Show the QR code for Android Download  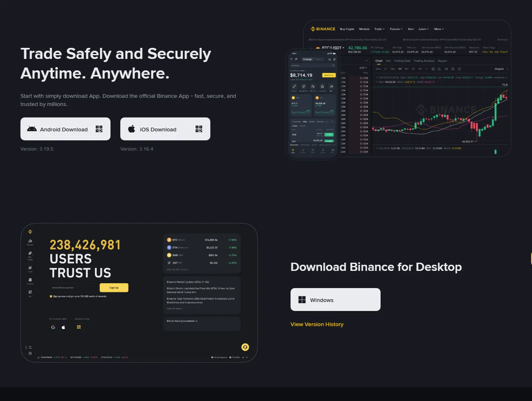[99, 129]
